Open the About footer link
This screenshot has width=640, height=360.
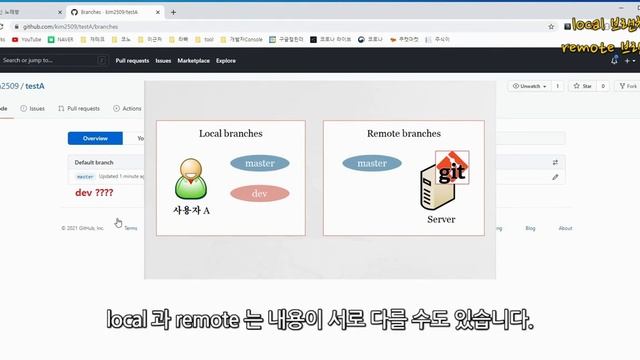[x=565, y=228]
